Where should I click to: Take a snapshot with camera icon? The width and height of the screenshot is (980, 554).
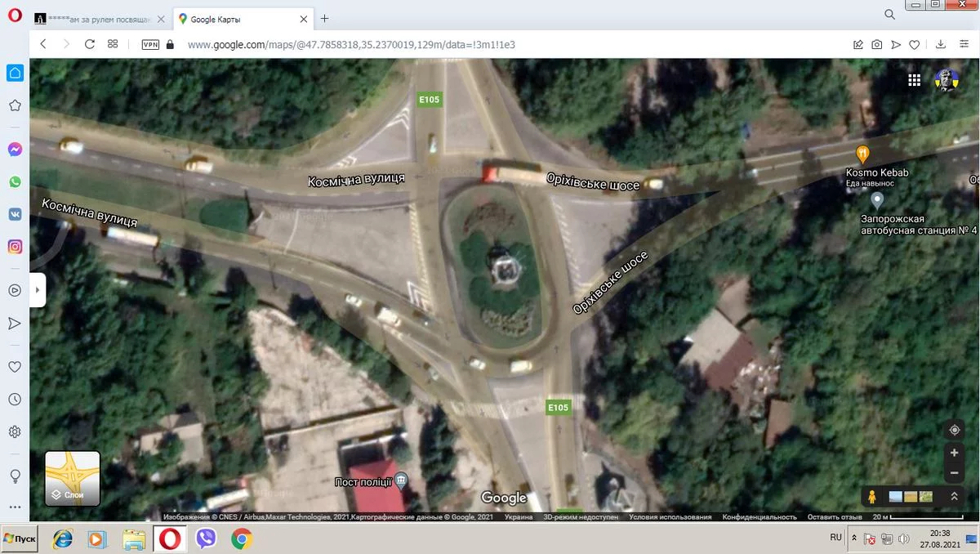pos(876,45)
